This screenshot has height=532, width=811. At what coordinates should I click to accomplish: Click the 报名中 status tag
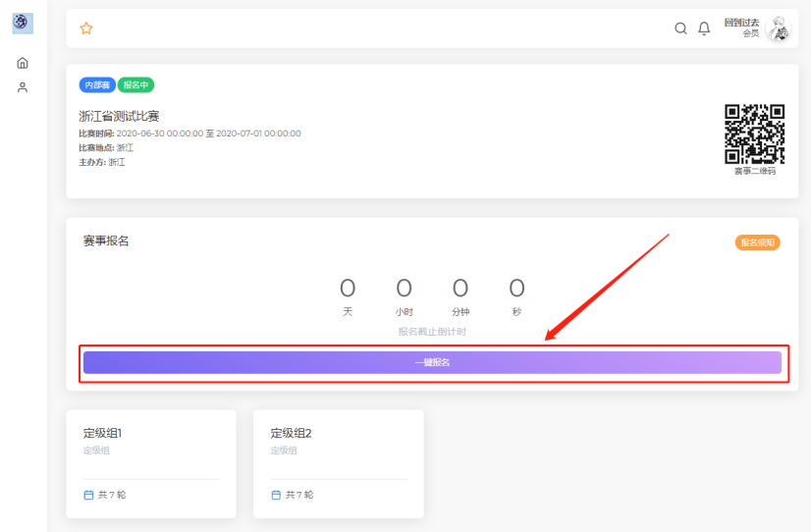click(136, 85)
